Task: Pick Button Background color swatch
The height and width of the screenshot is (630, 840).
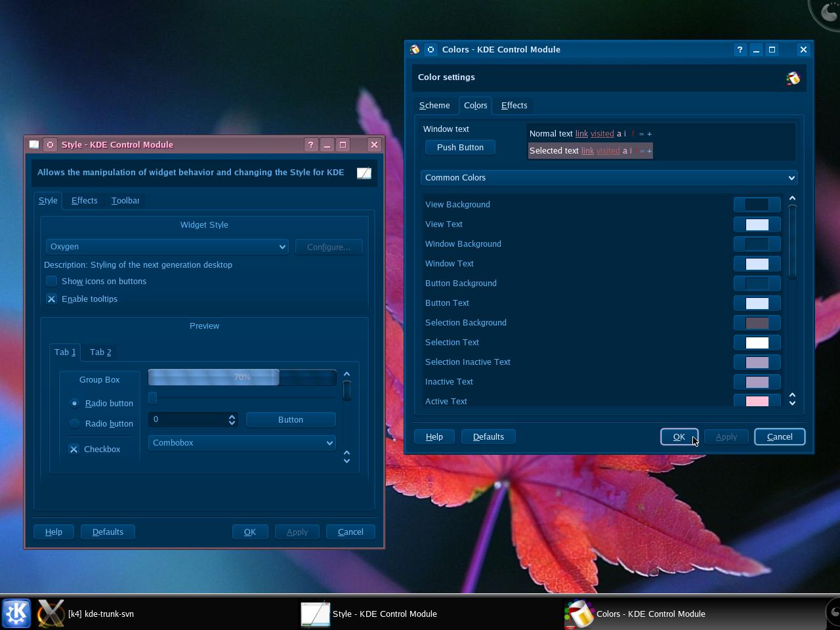Action: pos(757,283)
